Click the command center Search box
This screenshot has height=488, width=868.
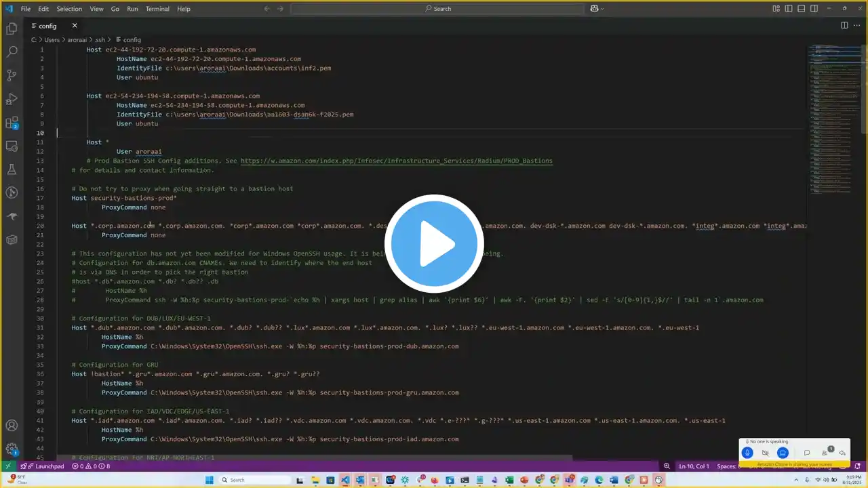click(x=437, y=9)
